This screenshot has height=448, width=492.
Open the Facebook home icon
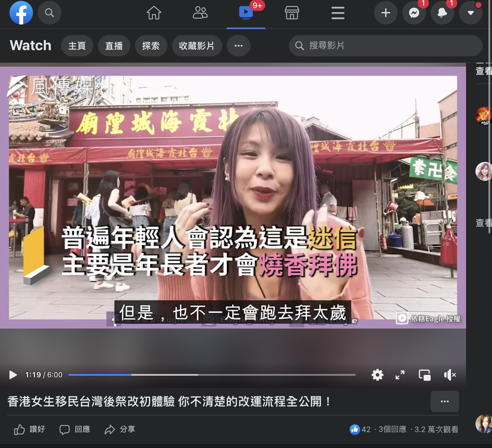pos(153,13)
